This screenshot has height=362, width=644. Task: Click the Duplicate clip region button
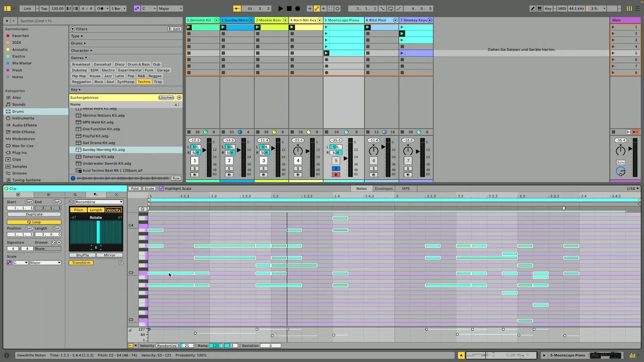click(x=34, y=215)
